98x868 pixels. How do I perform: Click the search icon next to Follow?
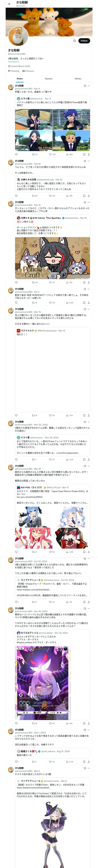(74, 41)
